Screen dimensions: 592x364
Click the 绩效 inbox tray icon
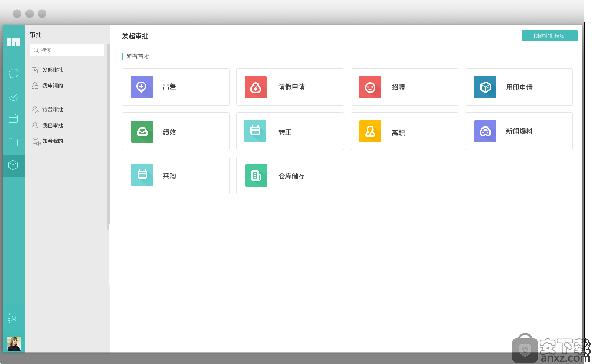142,132
